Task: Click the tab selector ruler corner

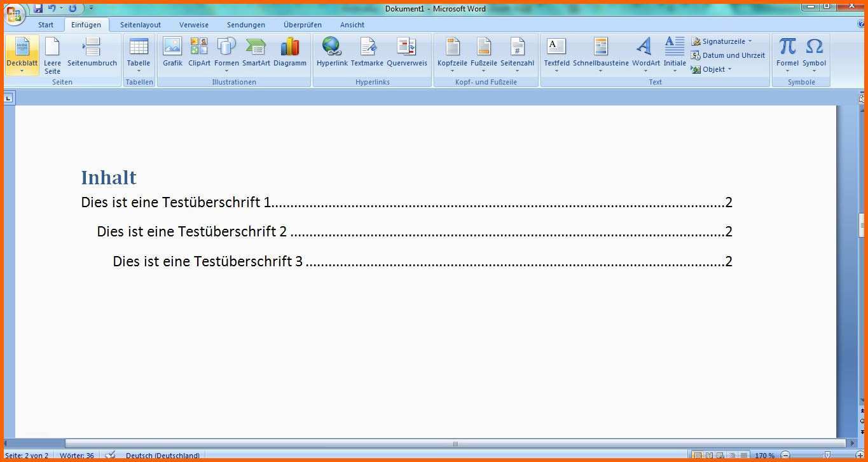Action: pyautogui.click(x=8, y=98)
